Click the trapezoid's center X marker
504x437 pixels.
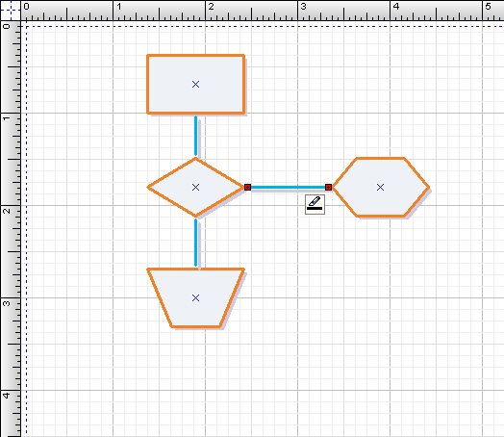[x=195, y=298]
